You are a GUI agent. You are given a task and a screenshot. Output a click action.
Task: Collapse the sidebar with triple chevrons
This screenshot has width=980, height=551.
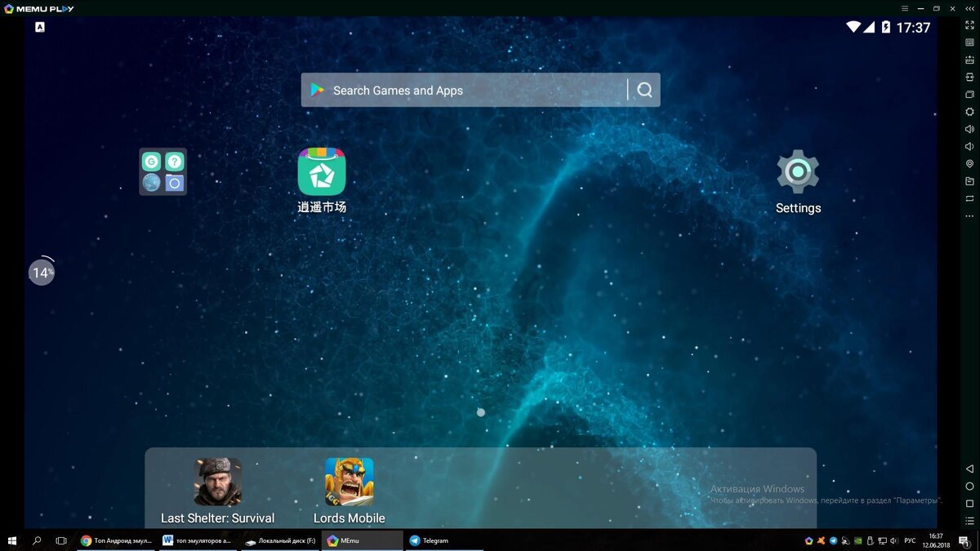point(969,8)
